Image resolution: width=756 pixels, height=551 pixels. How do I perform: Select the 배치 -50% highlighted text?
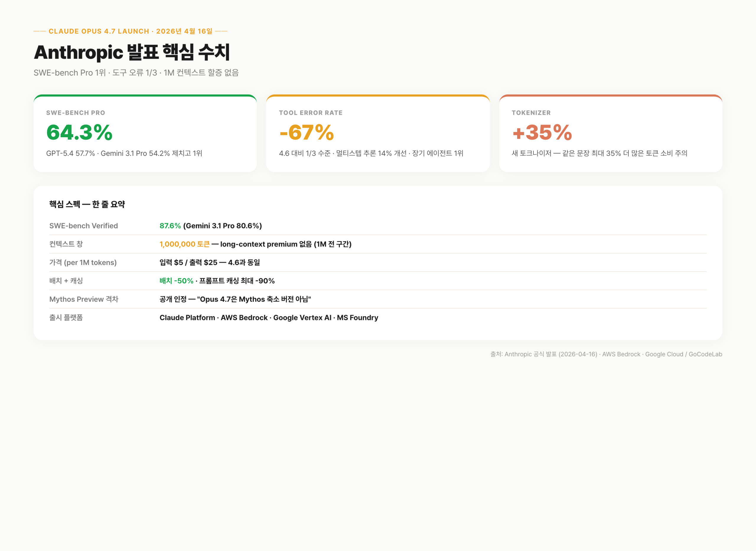[x=176, y=281]
